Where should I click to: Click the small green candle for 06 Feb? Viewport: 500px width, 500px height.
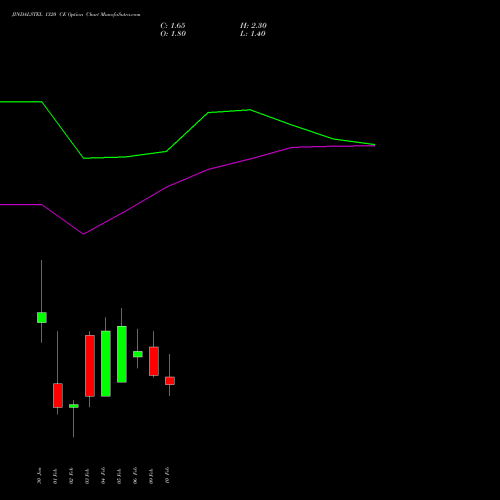[138, 354]
